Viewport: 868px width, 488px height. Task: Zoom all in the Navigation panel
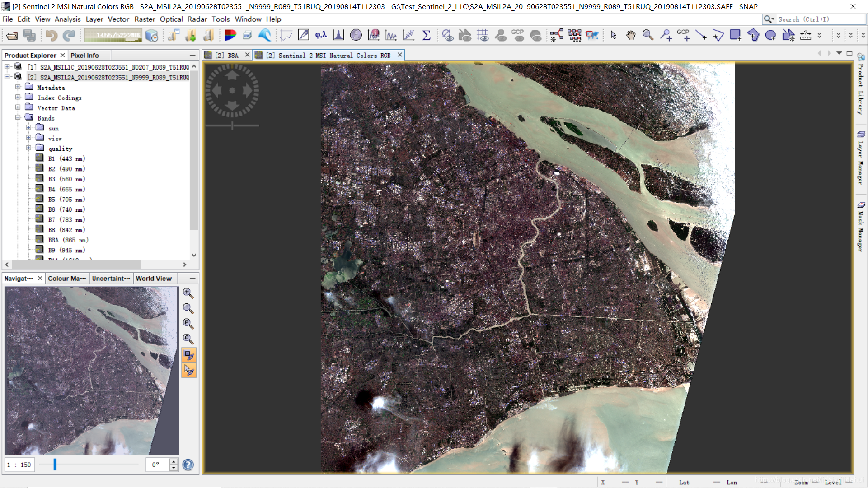coord(188,339)
